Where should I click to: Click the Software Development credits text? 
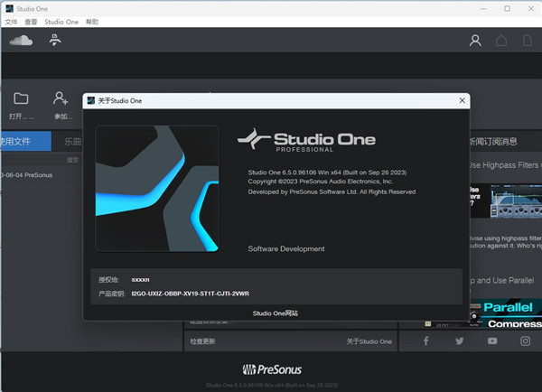click(286, 249)
